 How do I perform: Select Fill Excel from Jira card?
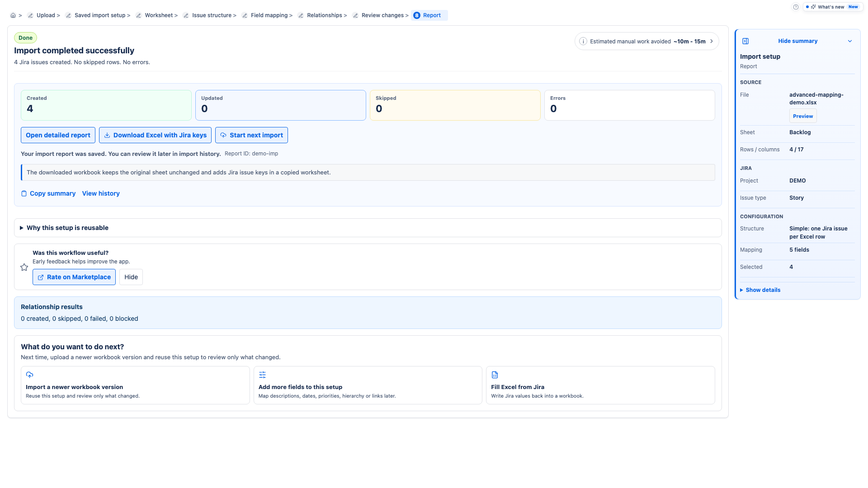tap(600, 385)
